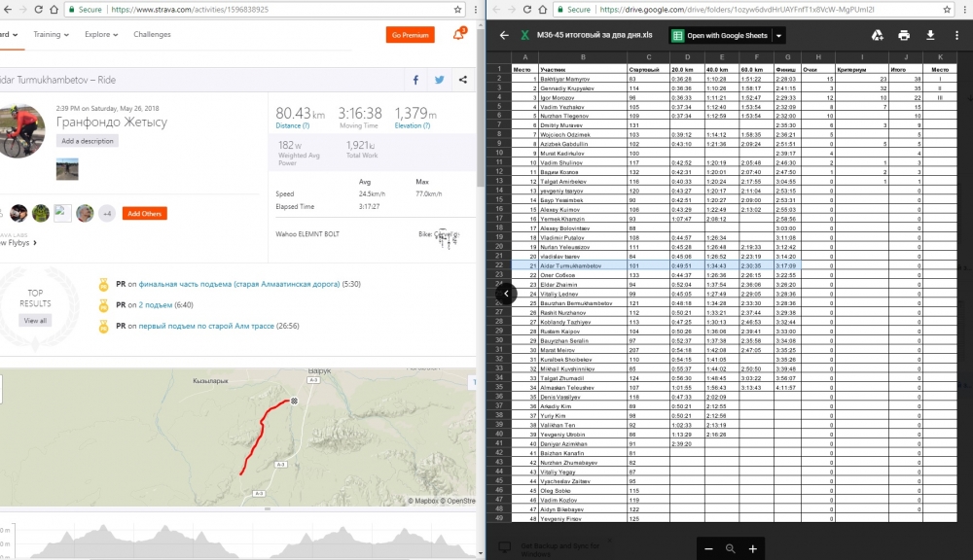Viewport: 973px width, 560px height.
Task: Click the Go Premium button
Action: 410,35
